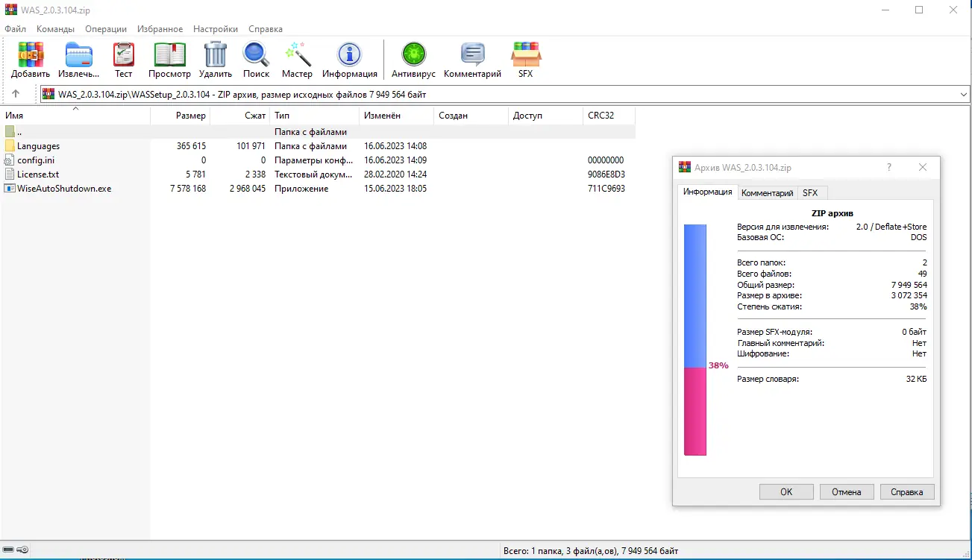
Task: Open the Операции menu
Action: pyautogui.click(x=105, y=28)
